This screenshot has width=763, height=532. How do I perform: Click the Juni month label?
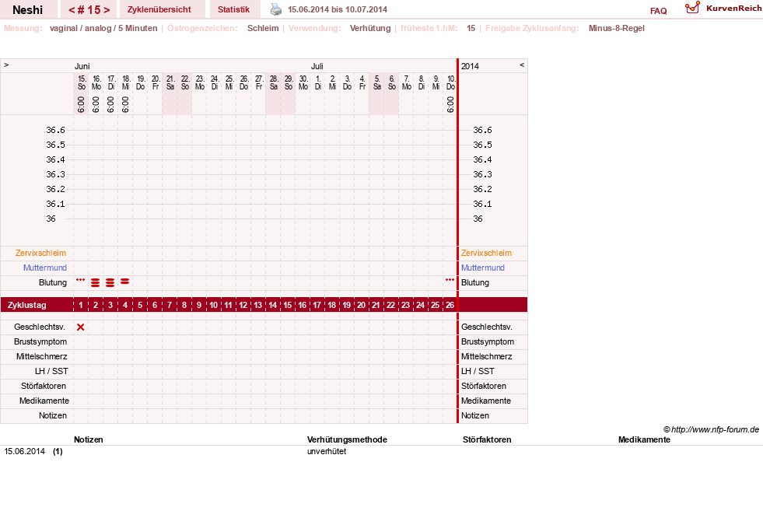tap(82, 66)
